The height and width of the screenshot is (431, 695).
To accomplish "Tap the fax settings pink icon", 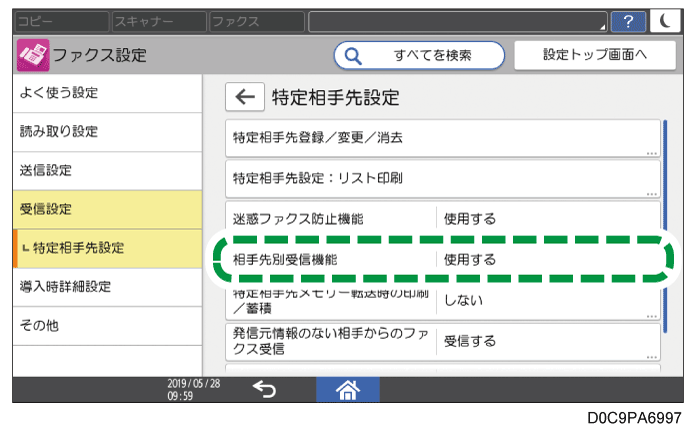I will [33, 55].
